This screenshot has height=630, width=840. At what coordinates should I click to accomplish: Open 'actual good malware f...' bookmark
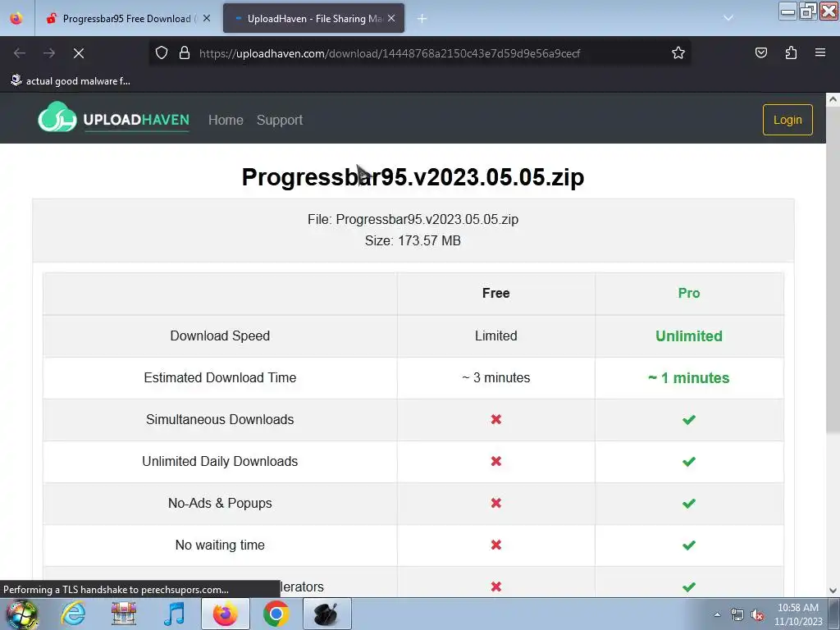tap(71, 81)
